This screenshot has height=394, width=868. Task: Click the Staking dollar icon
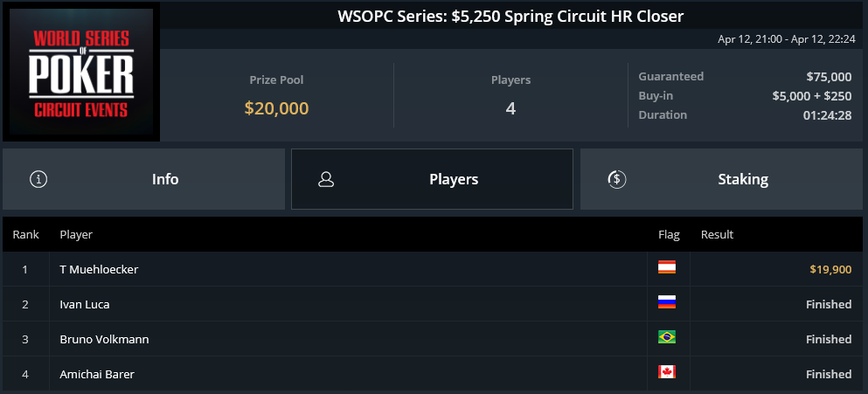tap(616, 179)
